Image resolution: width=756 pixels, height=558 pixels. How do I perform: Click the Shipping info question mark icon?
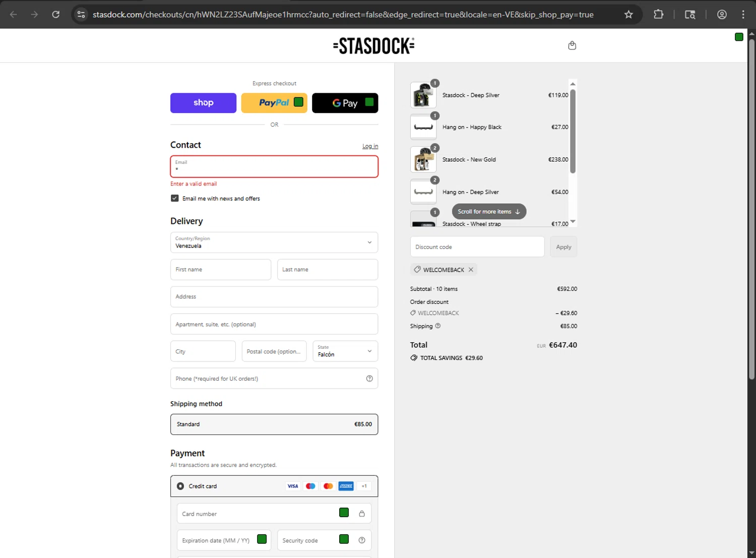pyautogui.click(x=438, y=326)
